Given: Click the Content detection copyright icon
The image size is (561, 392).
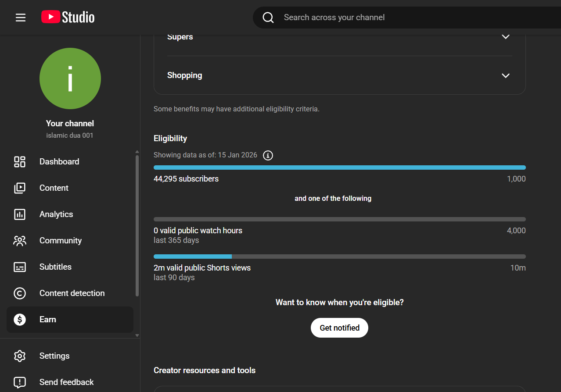Looking at the screenshot, I should click(x=20, y=293).
